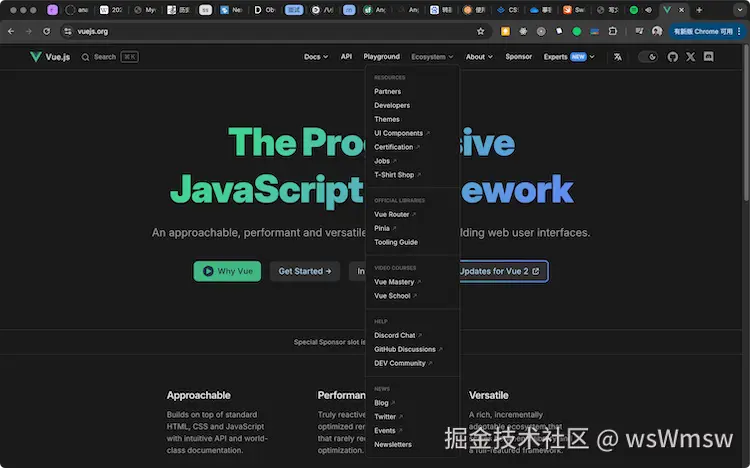Go back in browser history
The width and height of the screenshot is (750, 468).
[x=11, y=31]
